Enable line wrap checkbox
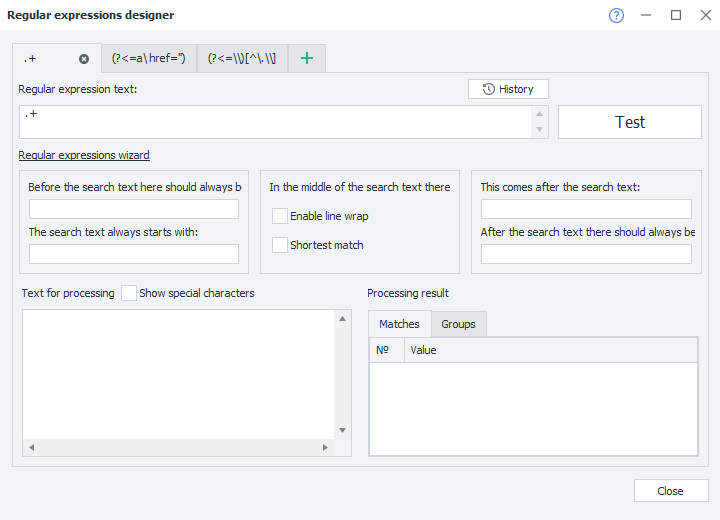Screen dimensions: 720x520 (x=280, y=216)
